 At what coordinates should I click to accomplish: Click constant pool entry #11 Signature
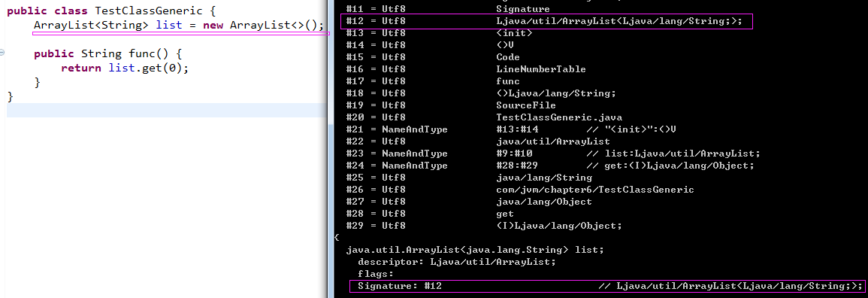(448, 9)
